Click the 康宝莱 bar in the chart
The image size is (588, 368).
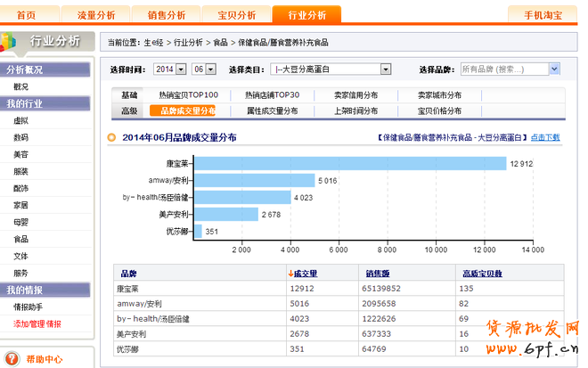(350, 164)
